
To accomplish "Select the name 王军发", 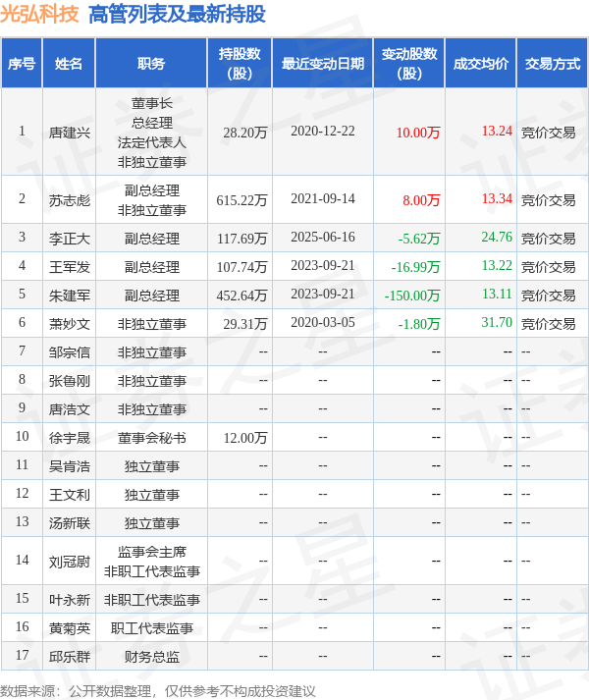I will pos(70,267).
